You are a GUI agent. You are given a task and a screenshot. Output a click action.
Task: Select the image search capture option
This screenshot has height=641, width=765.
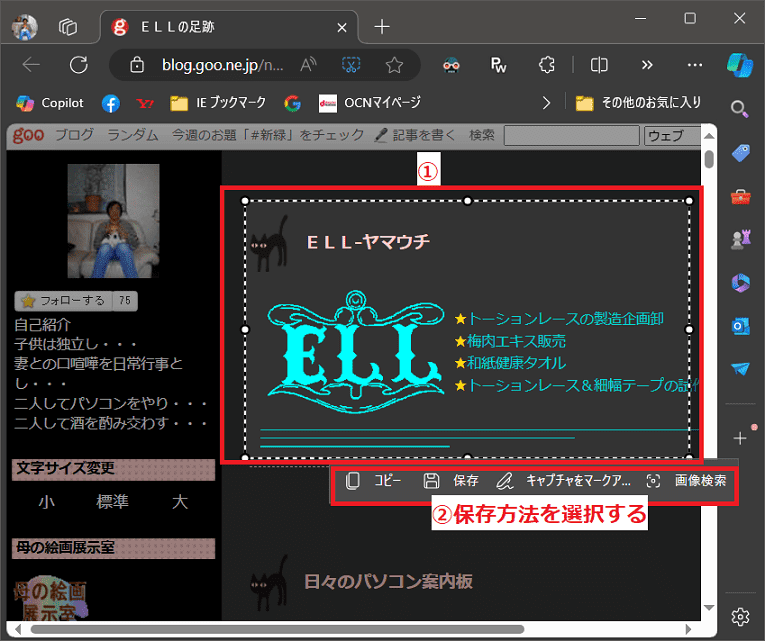pyautogui.click(x=688, y=481)
